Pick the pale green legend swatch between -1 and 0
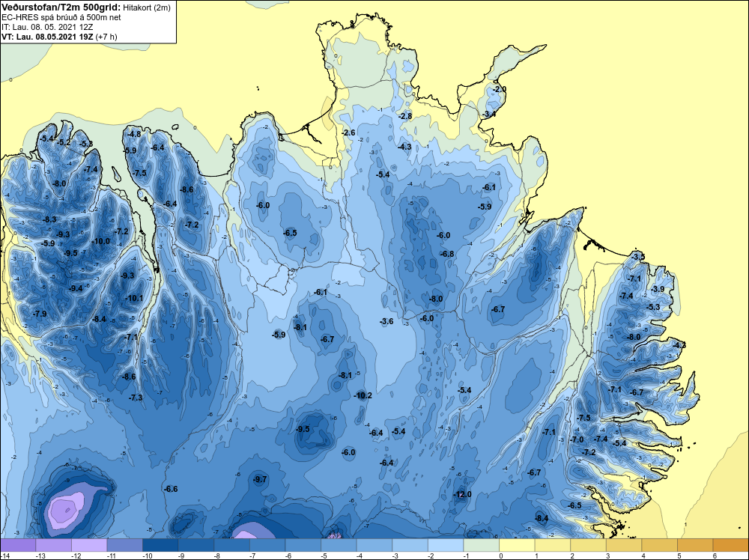749x560 pixels. coord(481,545)
